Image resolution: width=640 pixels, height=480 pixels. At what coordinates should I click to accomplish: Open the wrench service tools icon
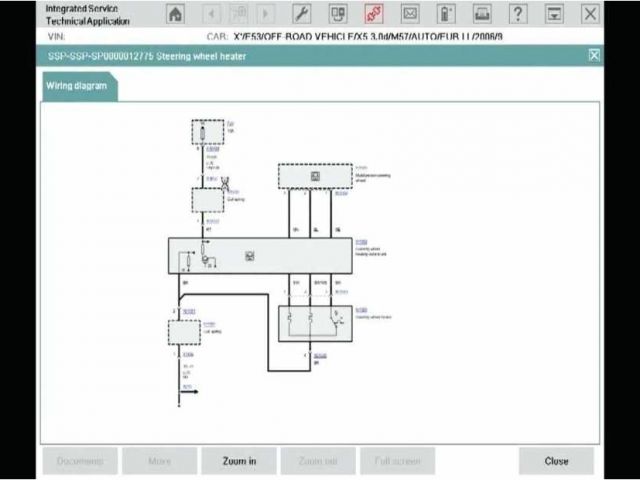301,14
